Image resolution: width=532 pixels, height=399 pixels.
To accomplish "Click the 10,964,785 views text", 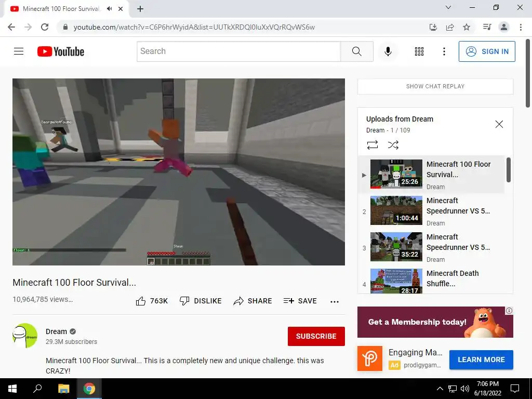I will 43,299.
